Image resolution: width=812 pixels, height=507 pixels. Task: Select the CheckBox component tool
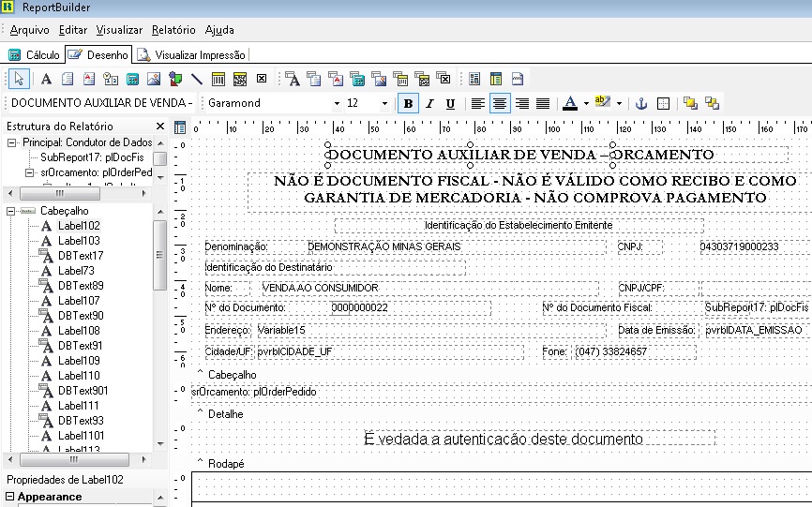(x=262, y=79)
